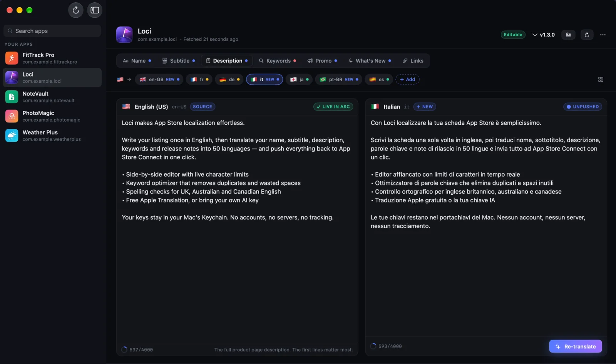Select the PhotoMagic app icon
This screenshot has width=616, height=364.
coord(12,116)
